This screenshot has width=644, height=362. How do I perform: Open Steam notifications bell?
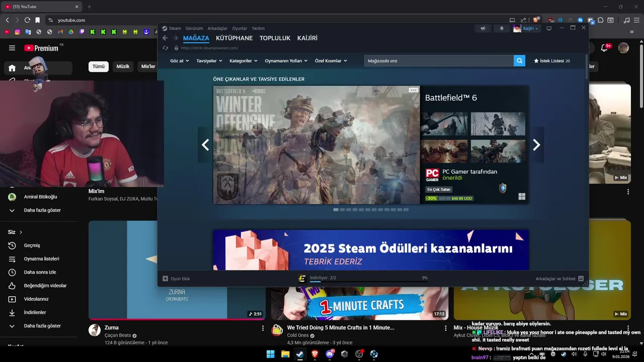coord(502,29)
